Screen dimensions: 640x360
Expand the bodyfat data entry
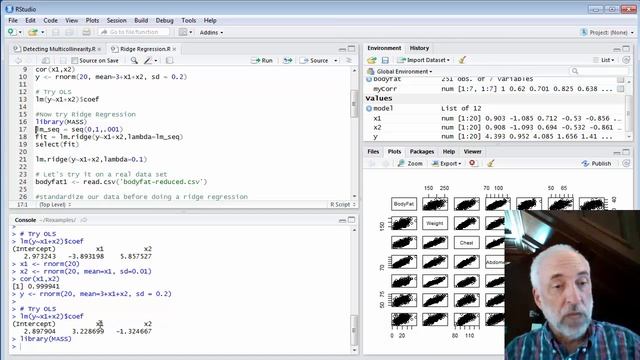point(369,79)
